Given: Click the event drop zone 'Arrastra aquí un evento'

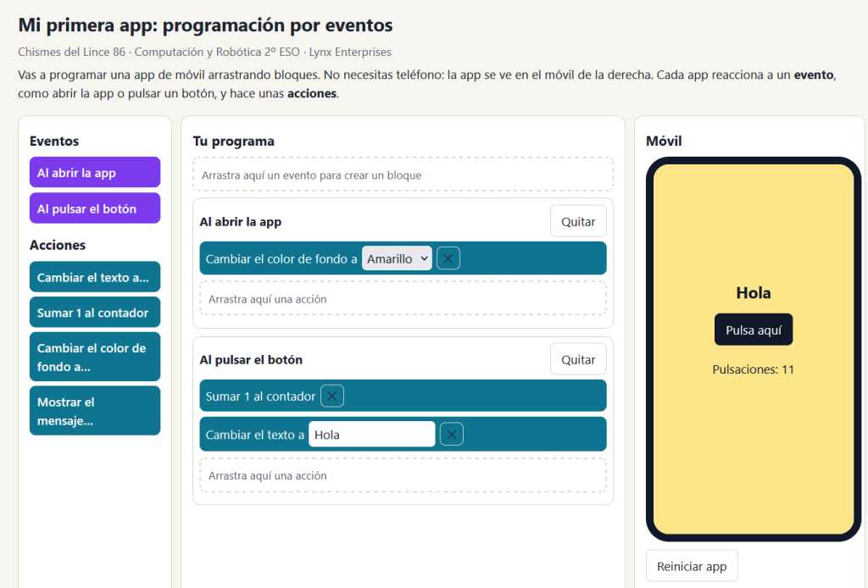Looking at the screenshot, I should [403, 175].
